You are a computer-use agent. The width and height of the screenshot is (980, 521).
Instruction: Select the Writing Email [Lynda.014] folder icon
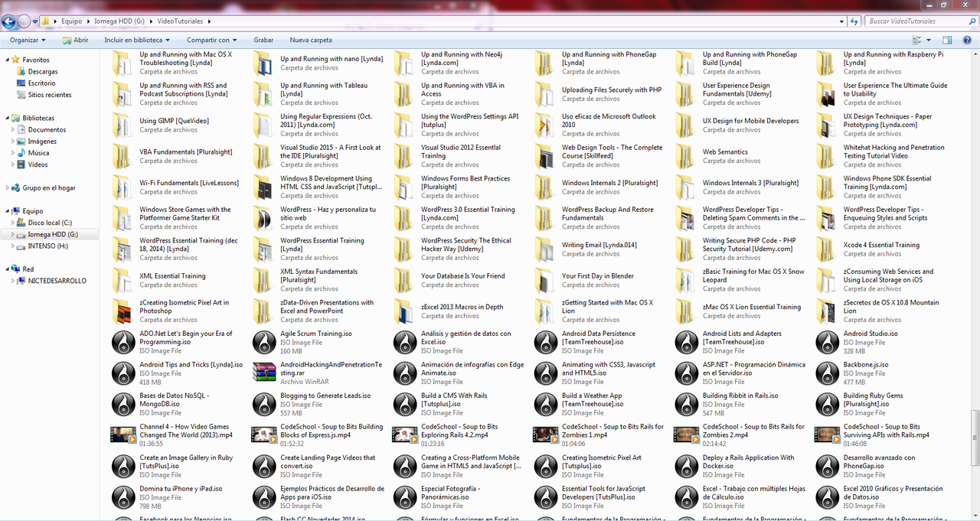click(x=544, y=249)
